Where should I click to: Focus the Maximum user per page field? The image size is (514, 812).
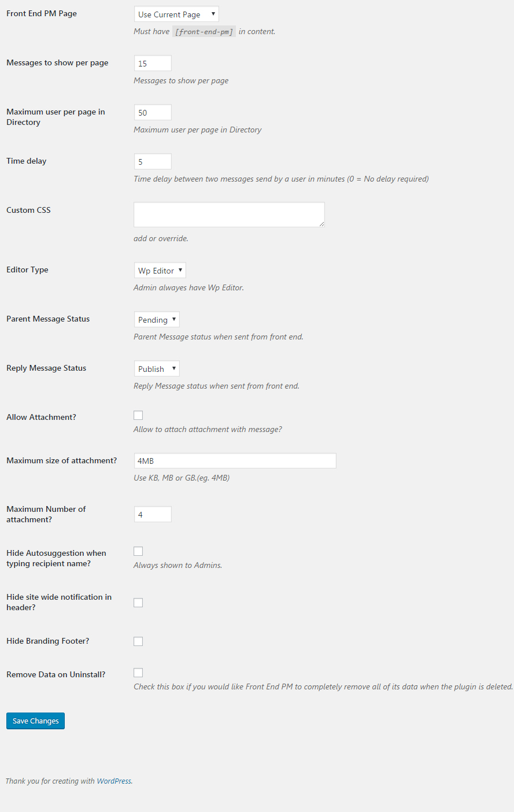pos(153,113)
